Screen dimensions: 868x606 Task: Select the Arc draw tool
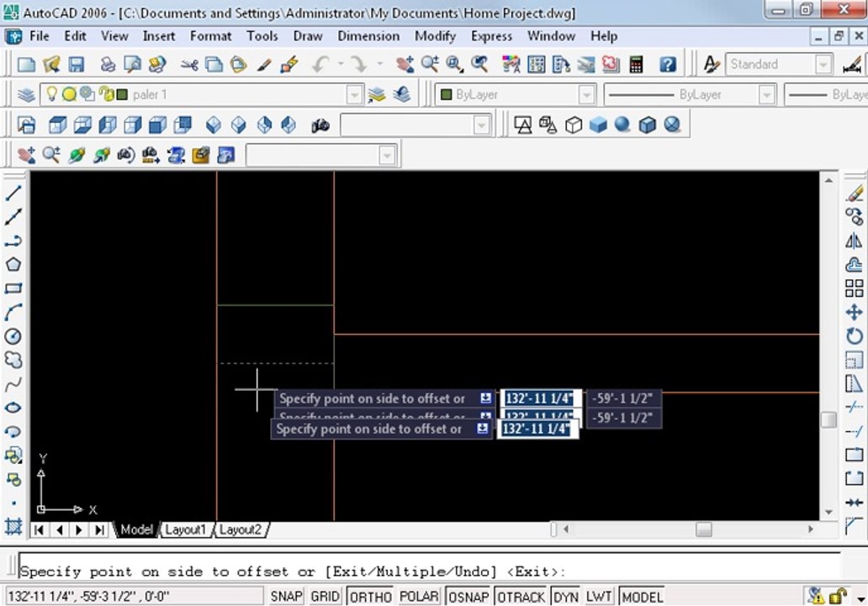(x=13, y=312)
